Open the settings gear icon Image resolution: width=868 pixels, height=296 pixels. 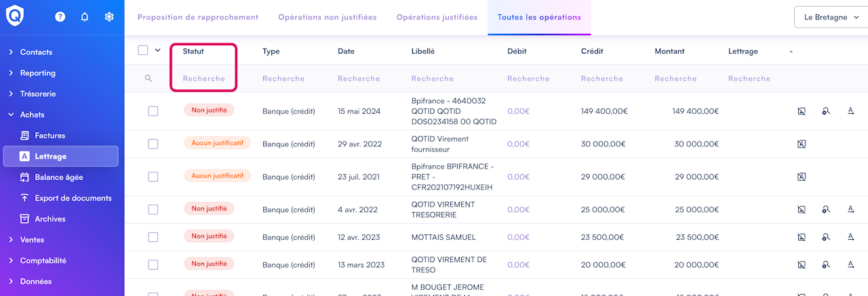point(109,17)
